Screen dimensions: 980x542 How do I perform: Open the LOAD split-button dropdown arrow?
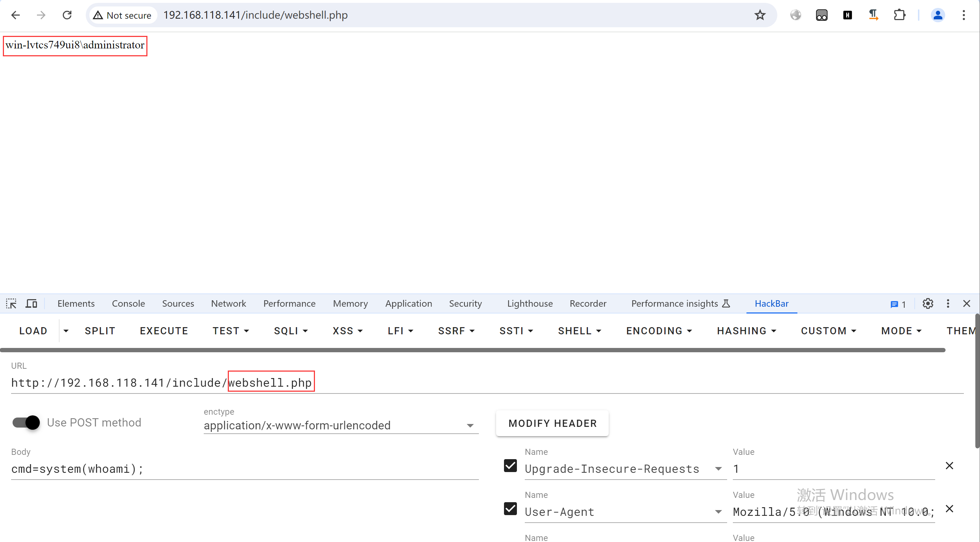(x=66, y=331)
